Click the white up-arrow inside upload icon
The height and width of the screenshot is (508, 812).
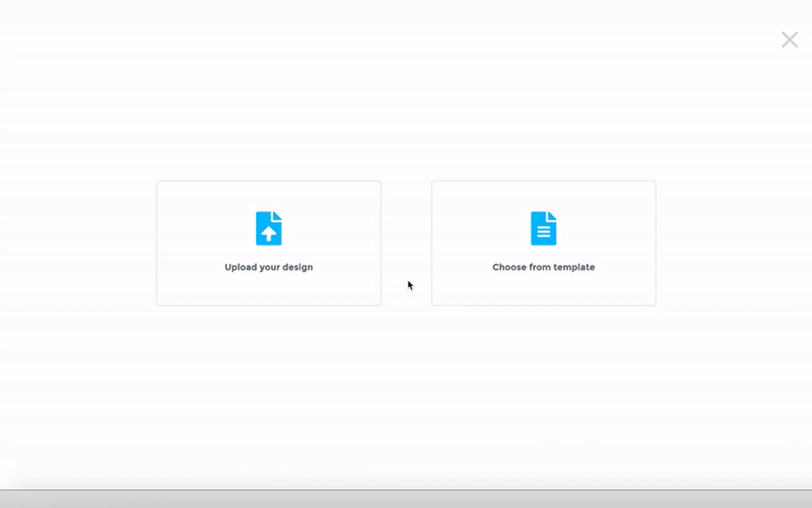pos(269,233)
